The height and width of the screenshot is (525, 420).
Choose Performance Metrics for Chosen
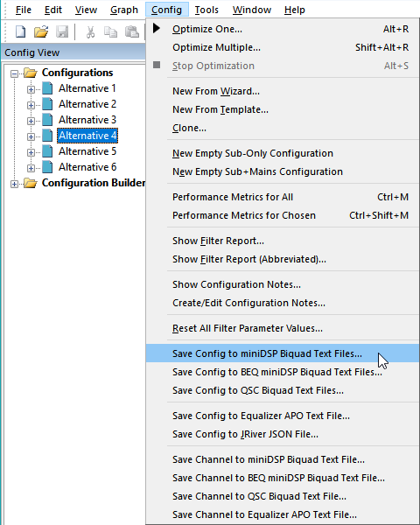coord(283,215)
